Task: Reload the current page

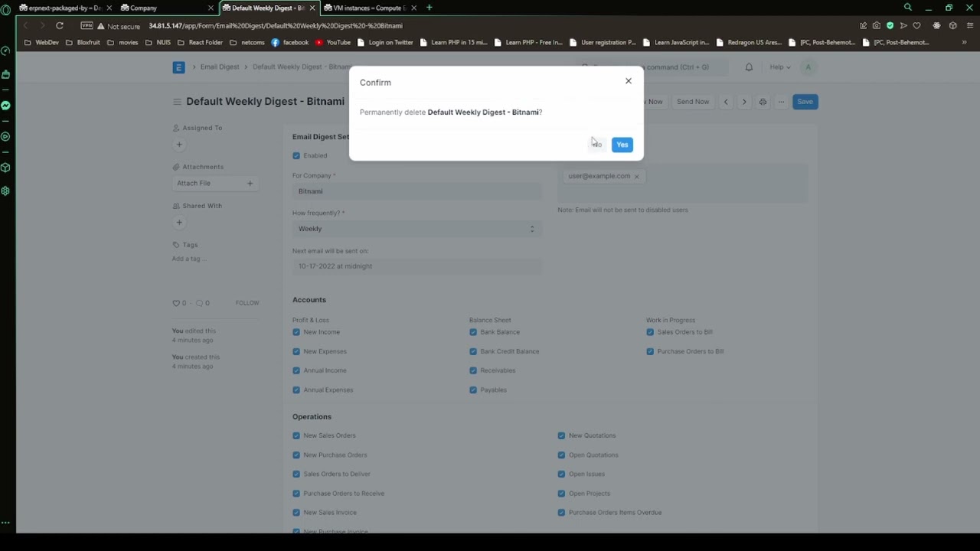Action: (59, 25)
